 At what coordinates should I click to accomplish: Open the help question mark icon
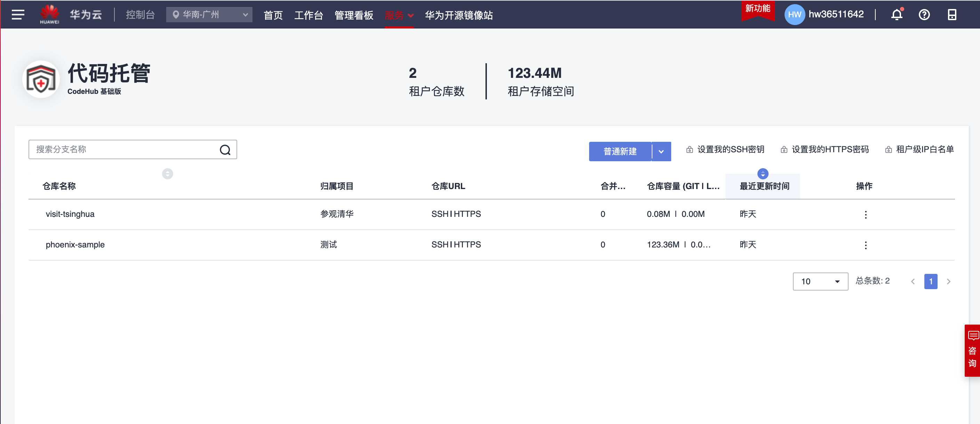pyautogui.click(x=924, y=15)
